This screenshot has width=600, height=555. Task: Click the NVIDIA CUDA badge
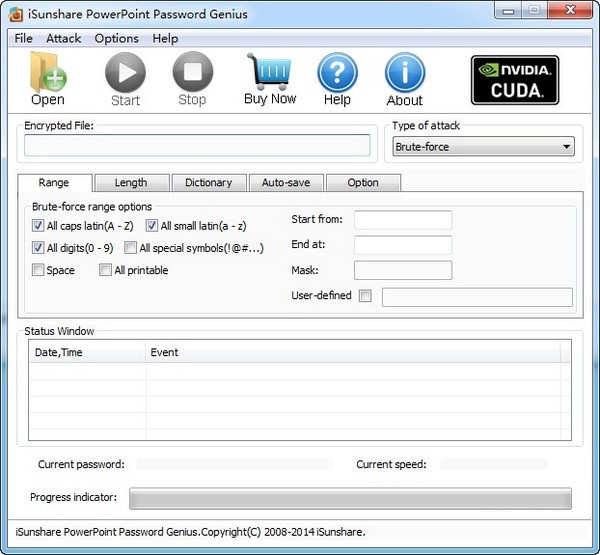tap(515, 80)
